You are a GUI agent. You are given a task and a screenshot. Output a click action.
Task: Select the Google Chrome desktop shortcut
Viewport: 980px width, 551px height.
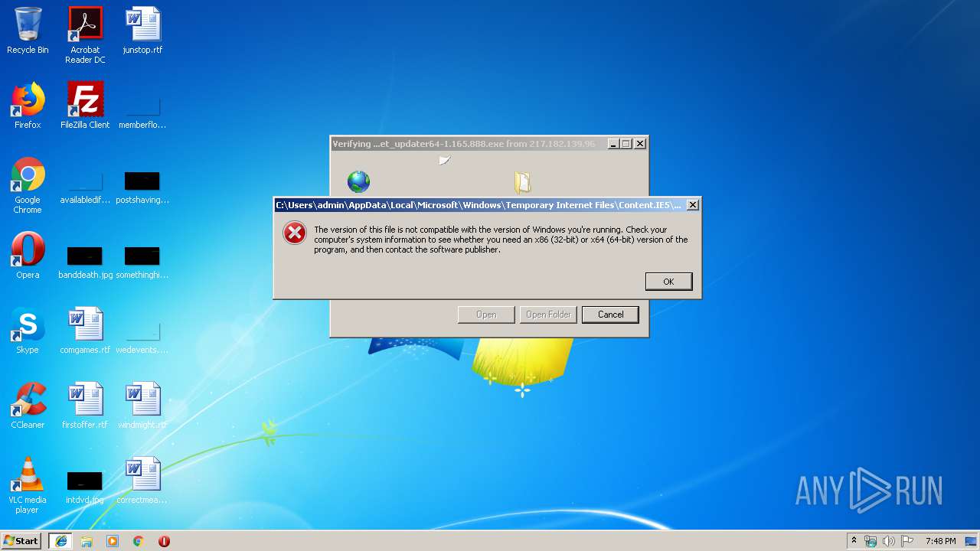click(28, 185)
